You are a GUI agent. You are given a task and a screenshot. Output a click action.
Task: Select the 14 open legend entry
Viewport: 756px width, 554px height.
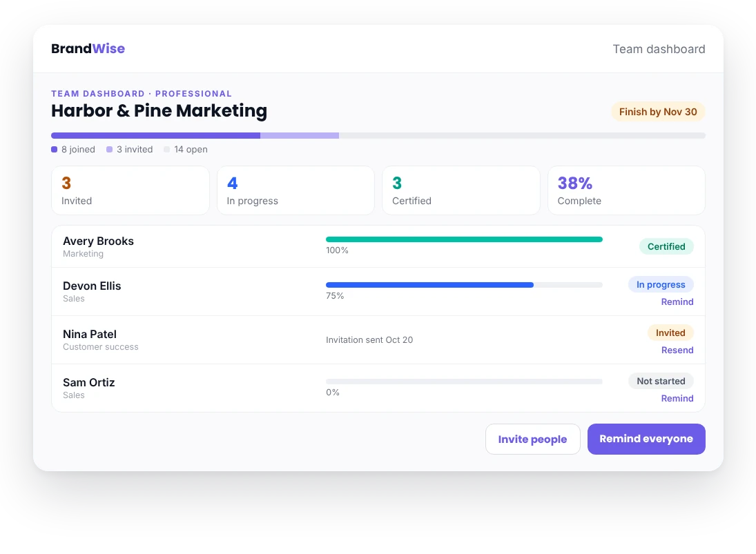[186, 149]
